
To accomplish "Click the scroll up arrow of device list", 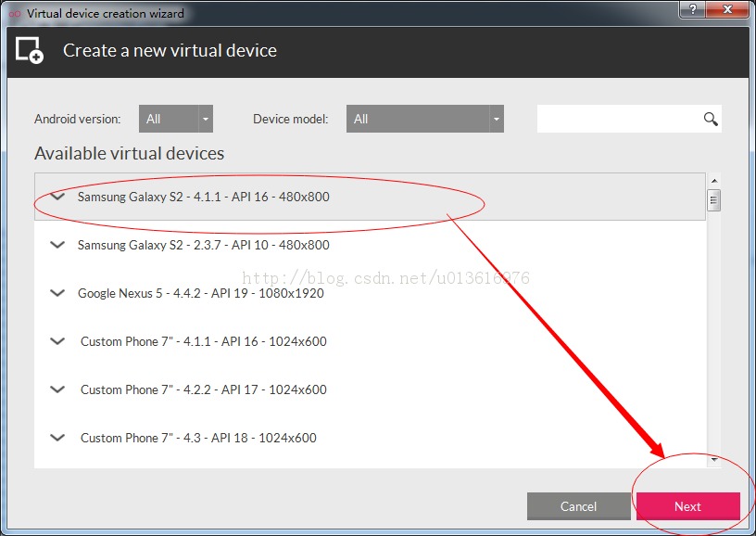I will [x=714, y=181].
